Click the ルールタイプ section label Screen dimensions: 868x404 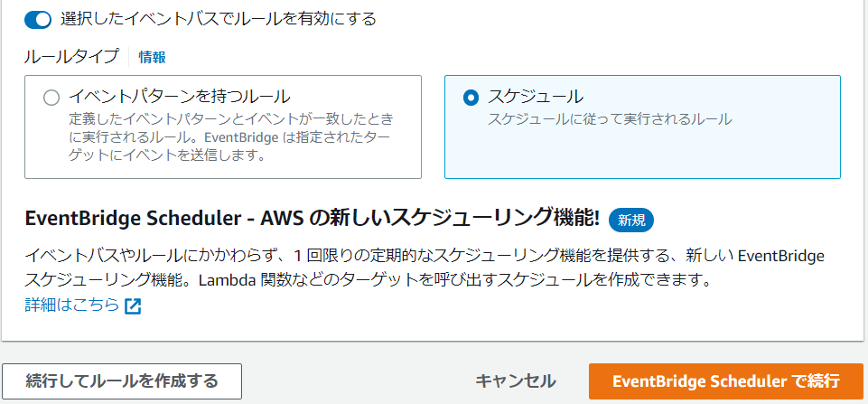(x=71, y=57)
